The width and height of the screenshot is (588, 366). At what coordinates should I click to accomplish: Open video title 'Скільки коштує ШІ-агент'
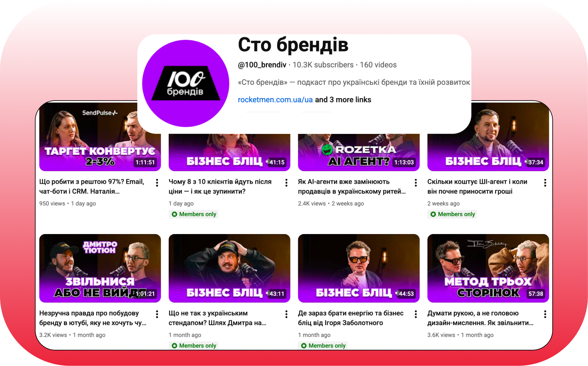point(477,187)
